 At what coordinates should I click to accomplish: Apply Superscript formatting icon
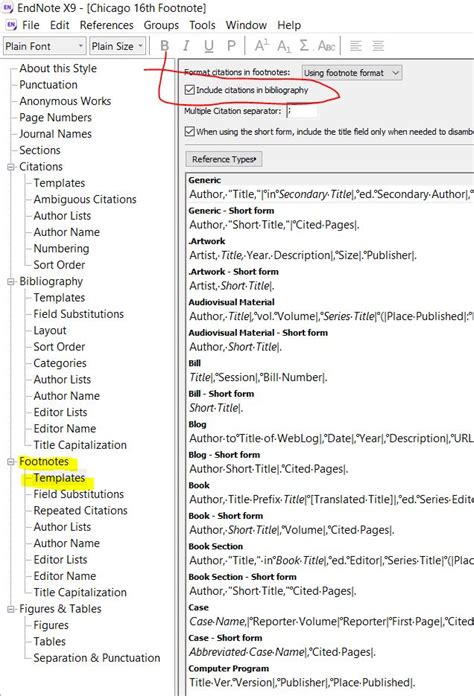261,46
